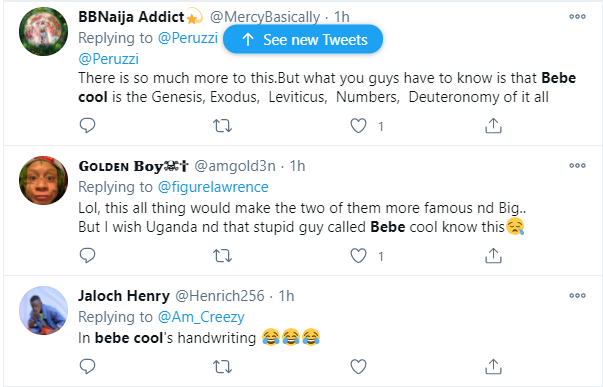This screenshot has height=387, width=603.
Task: Open more options for BBNaija Addict tweet
Action: (x=577, y=17)
